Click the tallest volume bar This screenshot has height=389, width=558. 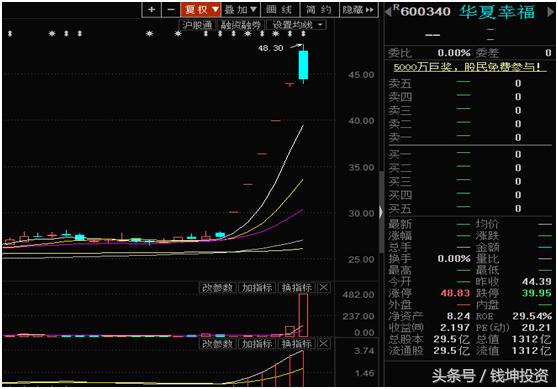(x=303, y=315)
